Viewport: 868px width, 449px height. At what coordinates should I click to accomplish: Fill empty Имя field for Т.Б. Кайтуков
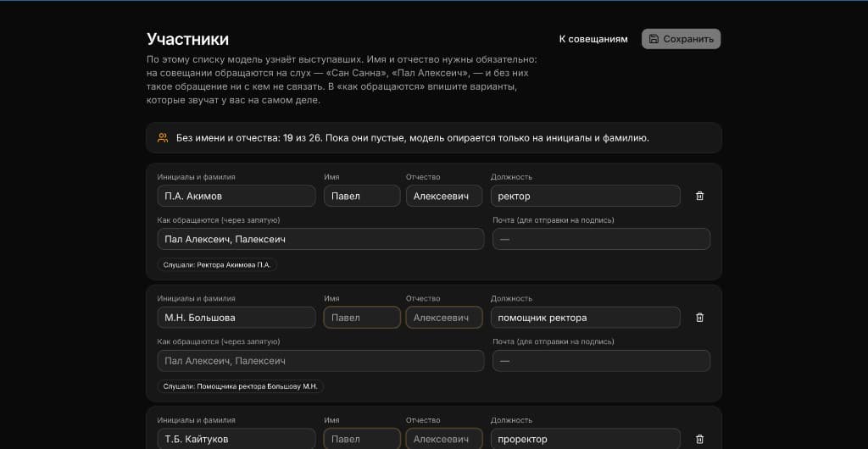(362, 439)
